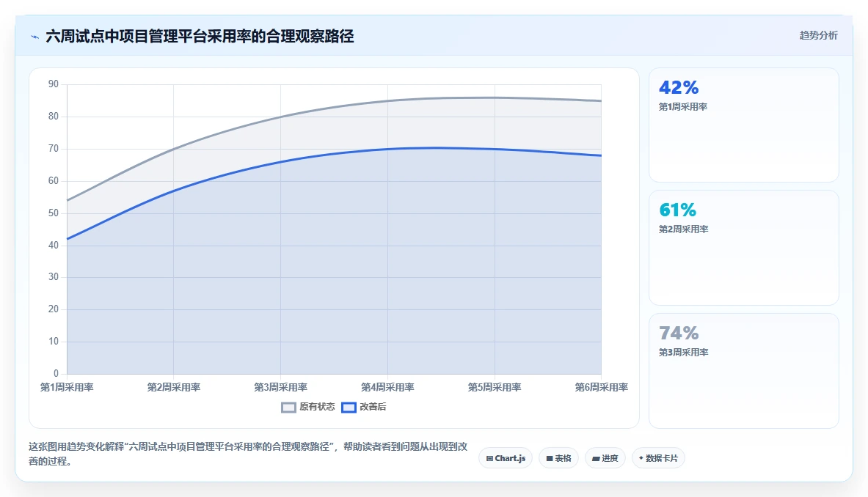The width and height of the screenshot is (868, 497).
Task: Click the 数据卡片 sparkle icon
Action: pos(641,457)
